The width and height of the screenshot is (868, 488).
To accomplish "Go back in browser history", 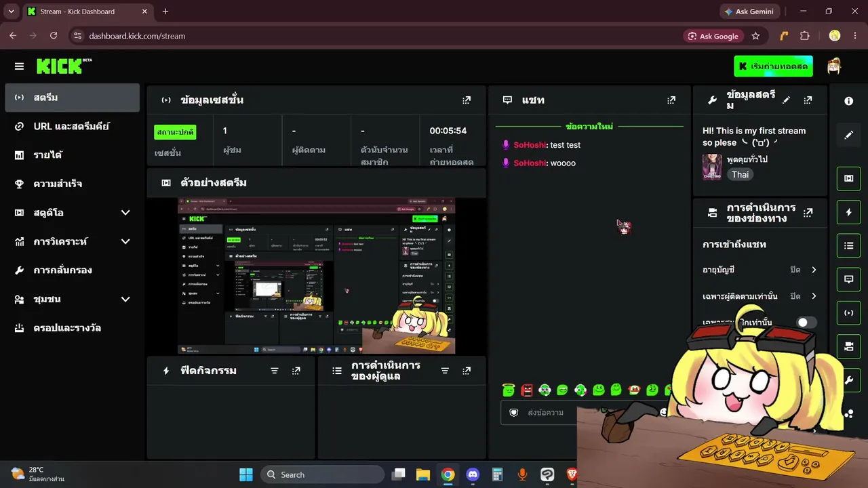I will coord(13,36).
